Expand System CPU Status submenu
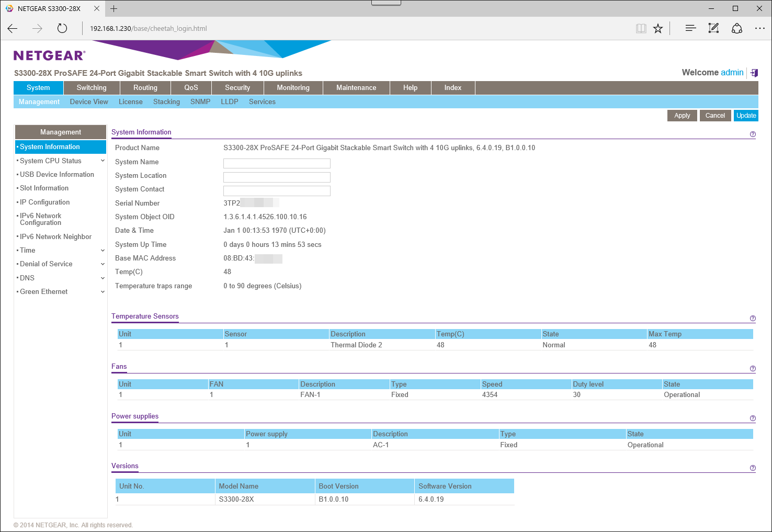Screen dimensions: 772x532 pyautogui.click(x=103, y=161)
